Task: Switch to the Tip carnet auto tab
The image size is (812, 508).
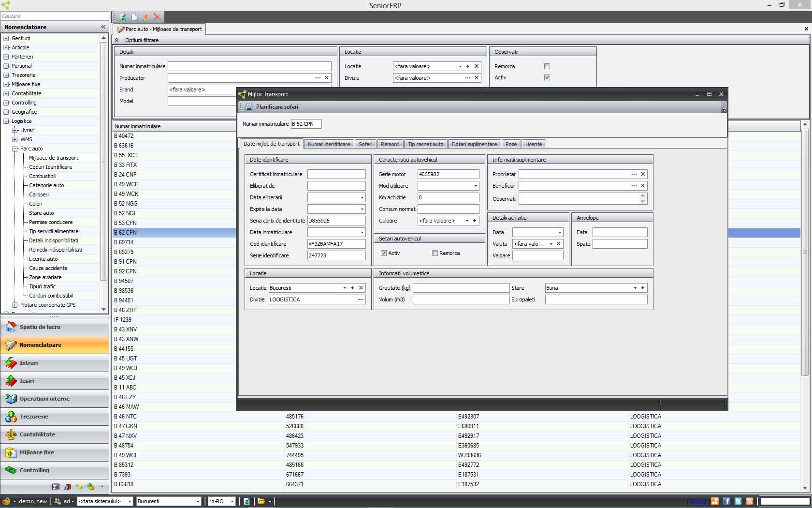Action: (x=425, y=144)
